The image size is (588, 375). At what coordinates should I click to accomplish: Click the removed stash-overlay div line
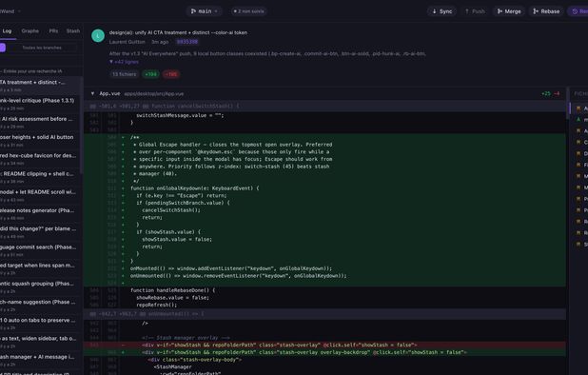(324, 345)
